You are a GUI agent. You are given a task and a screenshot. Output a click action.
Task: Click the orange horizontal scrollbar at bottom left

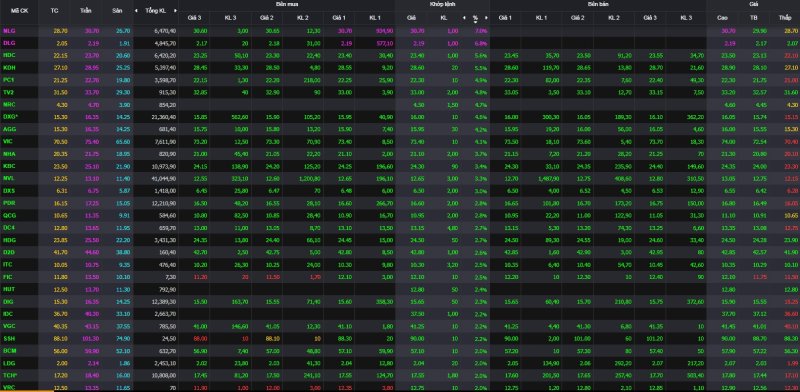point(27,390)
